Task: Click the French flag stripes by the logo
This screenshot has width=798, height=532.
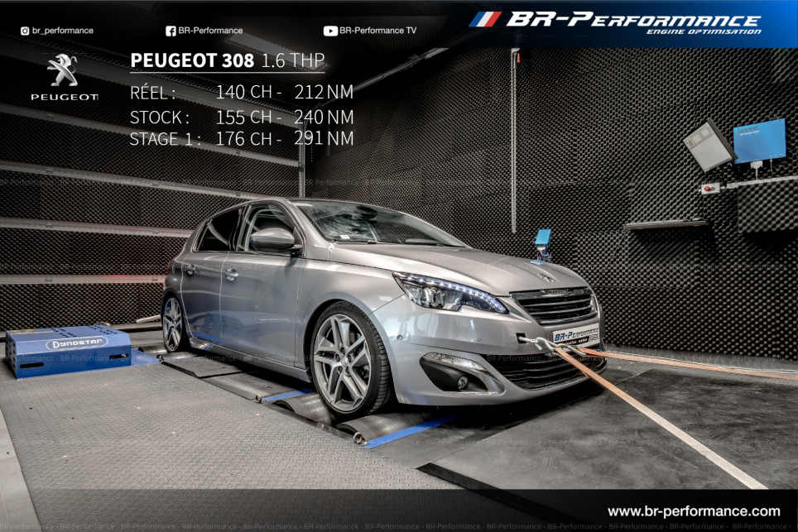Action: [485, 19]
